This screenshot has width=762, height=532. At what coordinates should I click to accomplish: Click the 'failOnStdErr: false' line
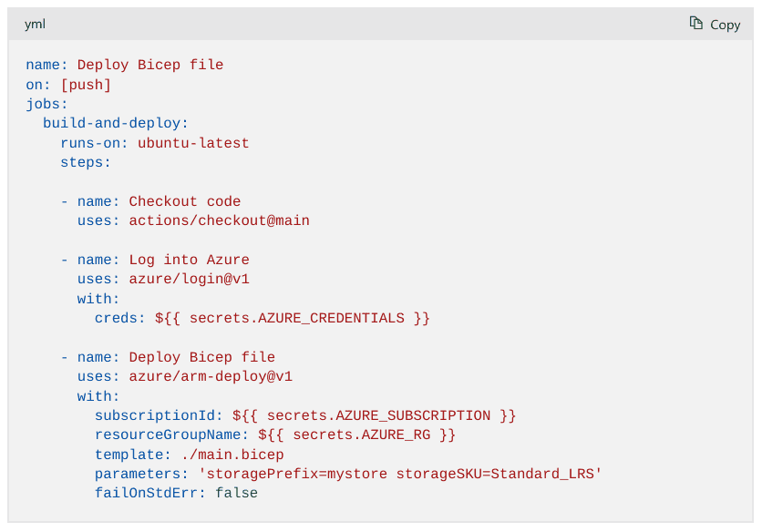(176, 493)
